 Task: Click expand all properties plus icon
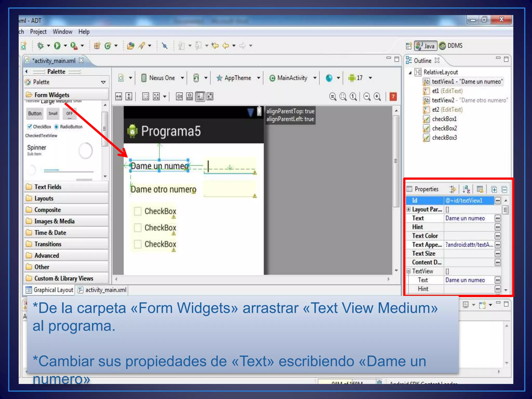point(494,189)
